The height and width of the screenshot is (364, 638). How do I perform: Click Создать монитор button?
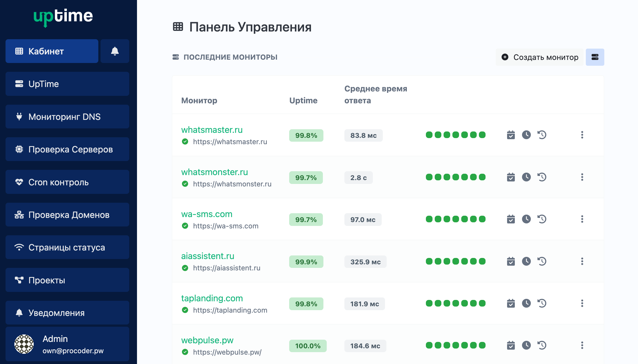point(540,57)
